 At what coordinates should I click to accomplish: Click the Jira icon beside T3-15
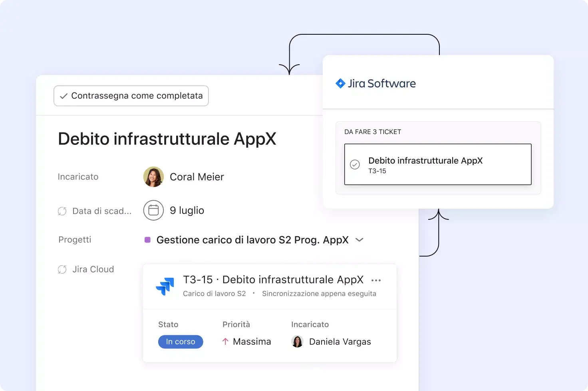[x=165, y=286]
